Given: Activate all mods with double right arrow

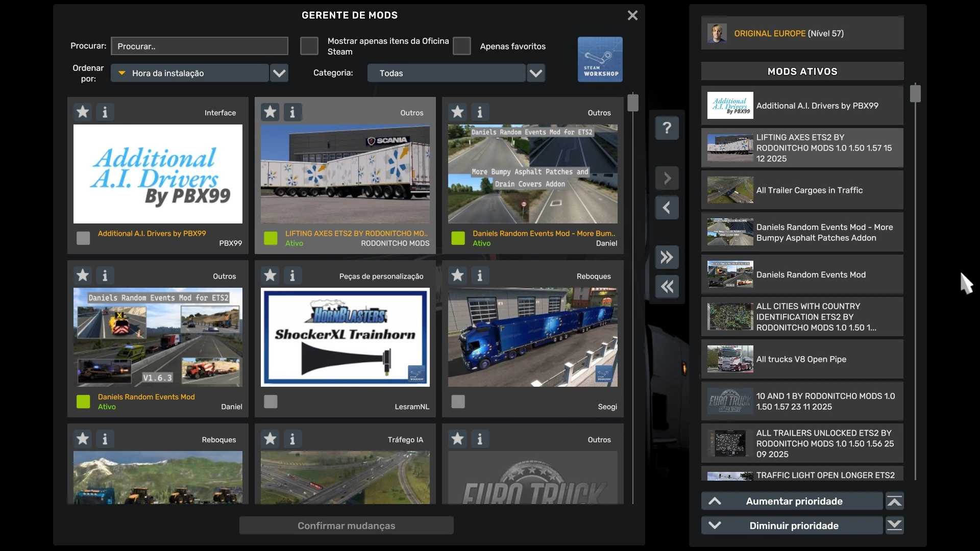Looking at the screenshot, I should point(667,257).
